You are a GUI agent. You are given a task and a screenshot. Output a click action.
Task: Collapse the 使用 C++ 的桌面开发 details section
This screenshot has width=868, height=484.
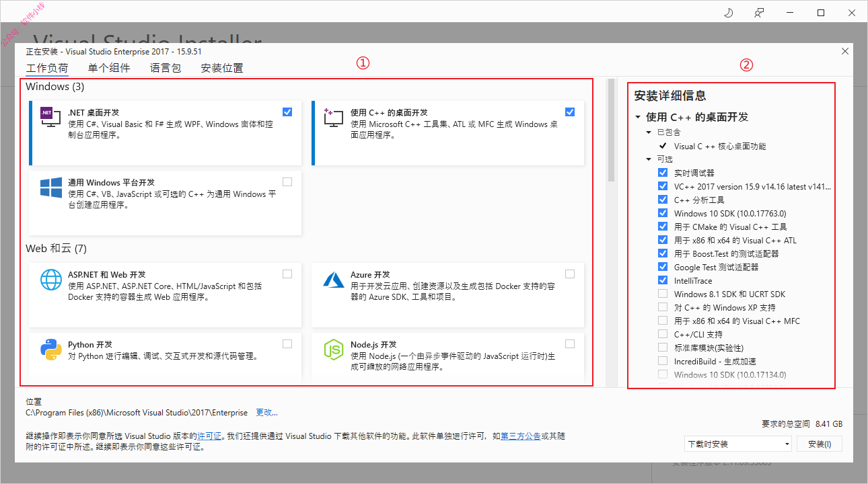point(638,117)
